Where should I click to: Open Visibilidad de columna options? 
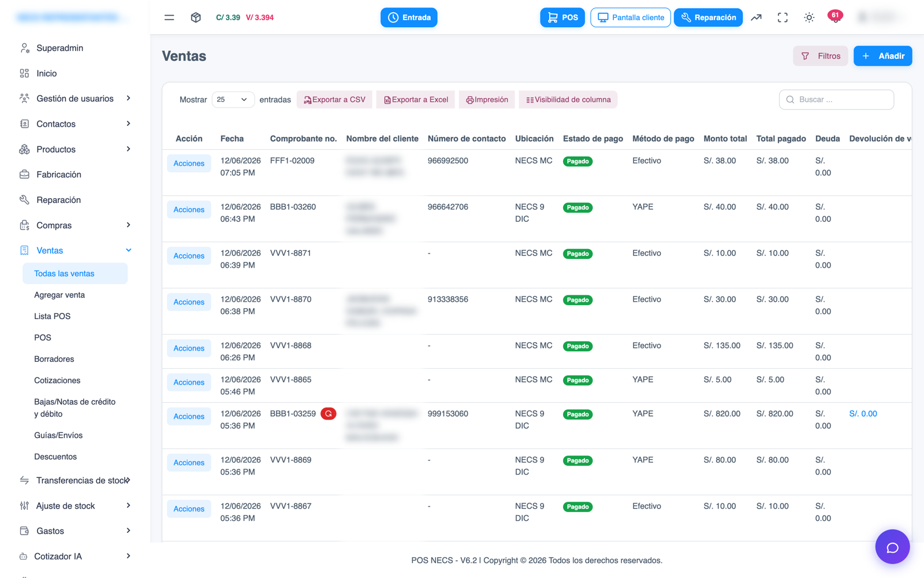click(568, 99)
